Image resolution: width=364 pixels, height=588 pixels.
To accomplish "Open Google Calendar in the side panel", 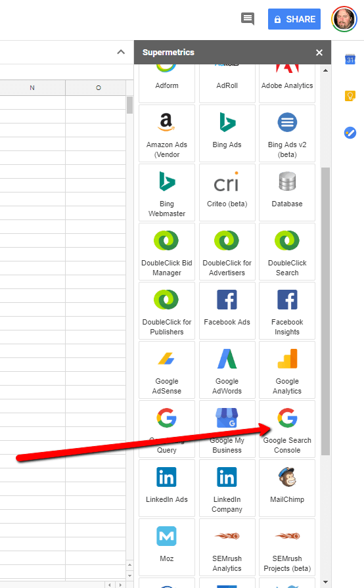I will tap(350, 59).
